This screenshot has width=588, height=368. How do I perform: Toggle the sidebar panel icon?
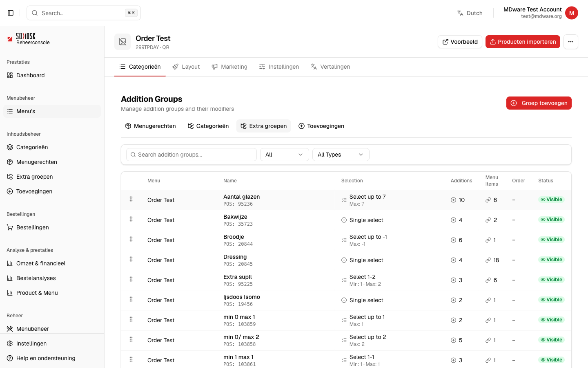tap(11, 13)
